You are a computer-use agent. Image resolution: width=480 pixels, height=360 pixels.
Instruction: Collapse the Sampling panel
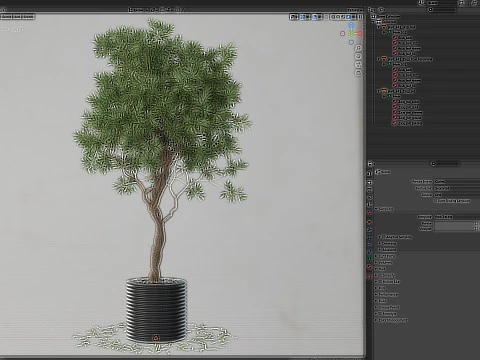[376, 209]
